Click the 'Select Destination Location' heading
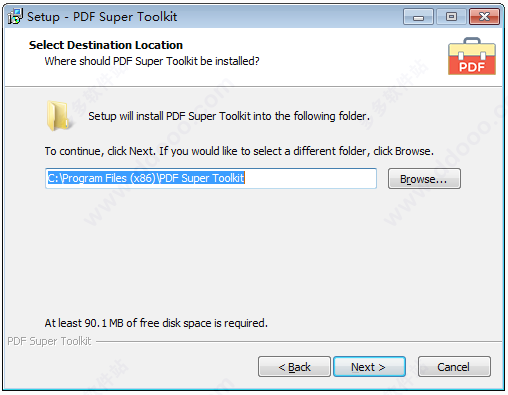The height and width of the screenshot is (395, 508). pos(106,45)
